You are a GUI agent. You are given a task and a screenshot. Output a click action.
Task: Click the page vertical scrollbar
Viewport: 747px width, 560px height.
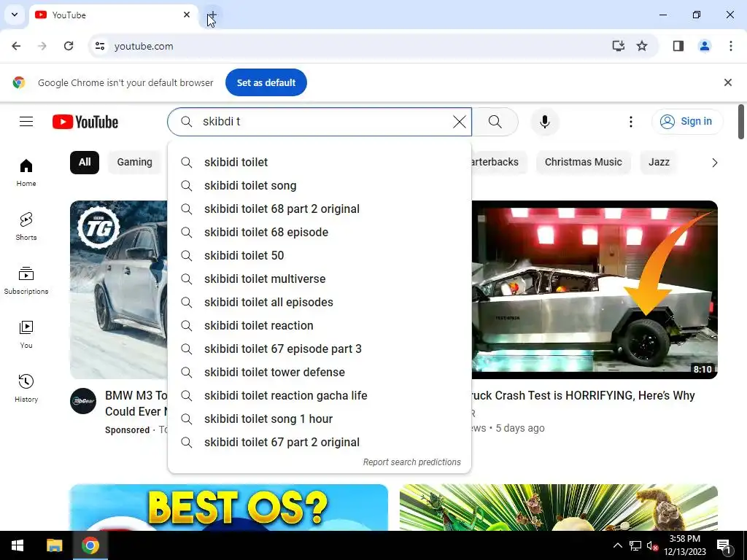click(741, 122)
